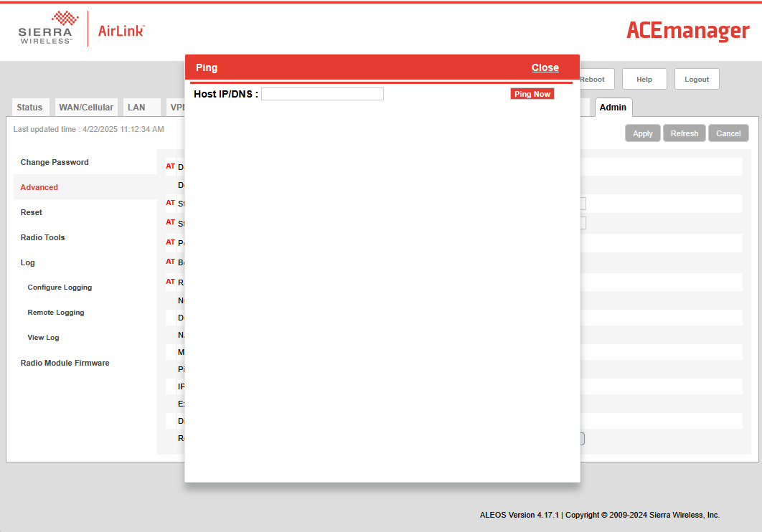Go to Radio Tools
The width and height of the screenshot is (762, 532).
[43, 237]
